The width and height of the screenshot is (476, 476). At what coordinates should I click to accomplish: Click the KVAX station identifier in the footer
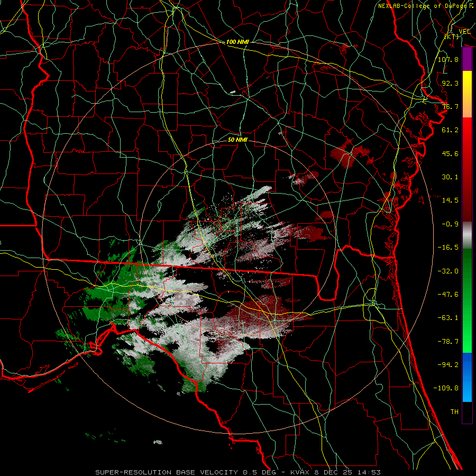pyautogui.click(x=300, y=472)
